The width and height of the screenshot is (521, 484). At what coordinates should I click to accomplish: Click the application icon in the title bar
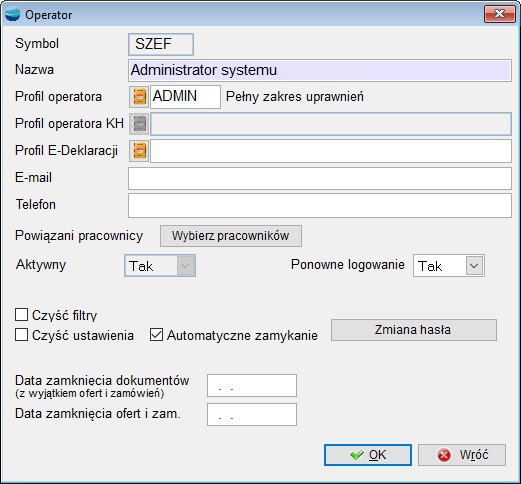pyautogui.click(x=13, y=14)
